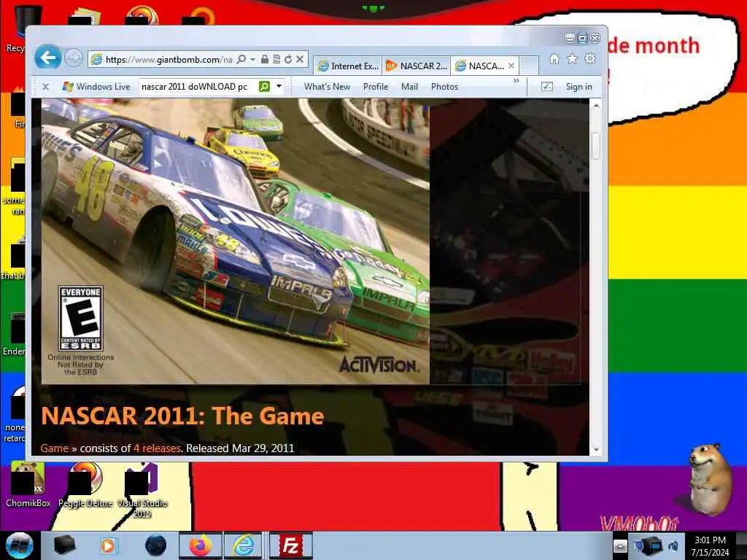Click the security lock icon in address bar
Screen dimensions: 747x560
(264, 59)
